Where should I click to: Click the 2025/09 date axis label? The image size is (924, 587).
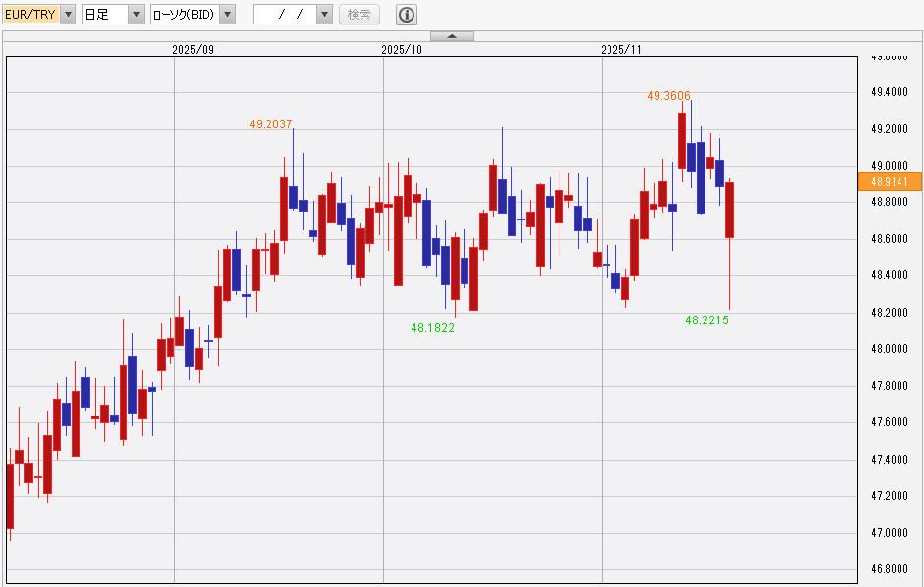[193, 50]
